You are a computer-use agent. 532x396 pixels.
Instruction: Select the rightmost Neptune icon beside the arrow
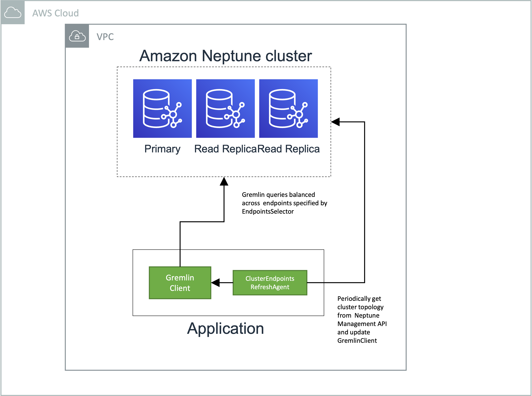point(288,108)
